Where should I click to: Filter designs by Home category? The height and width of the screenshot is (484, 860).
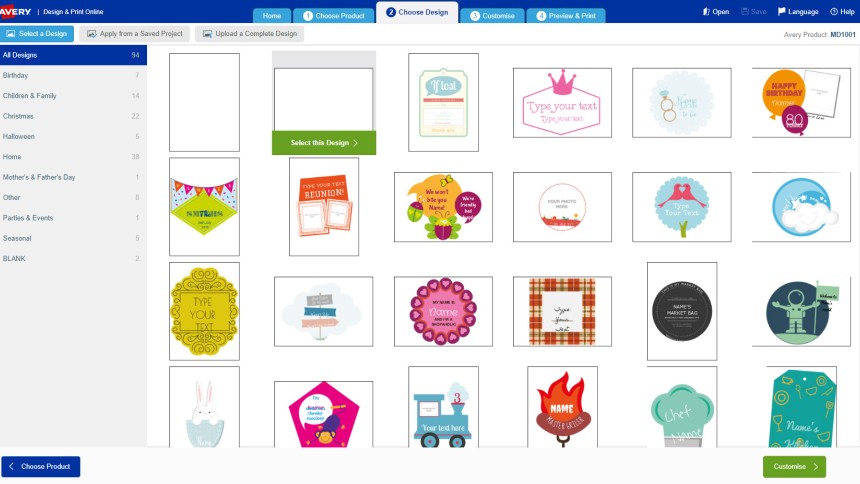pyautogui.click(x=73, y=156)
